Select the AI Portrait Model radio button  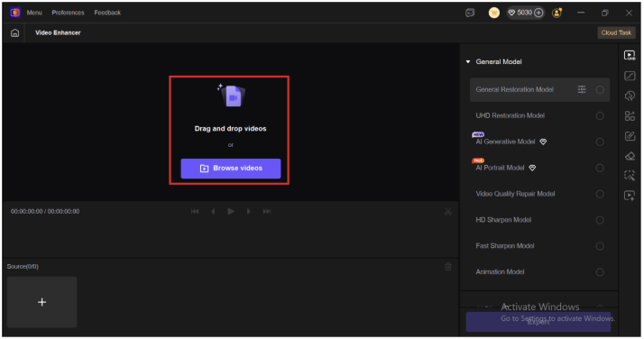600,168
